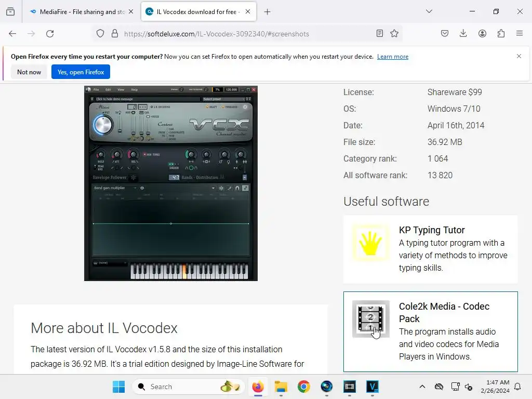Select the 'Shareware $99' license text

(454, 92)
